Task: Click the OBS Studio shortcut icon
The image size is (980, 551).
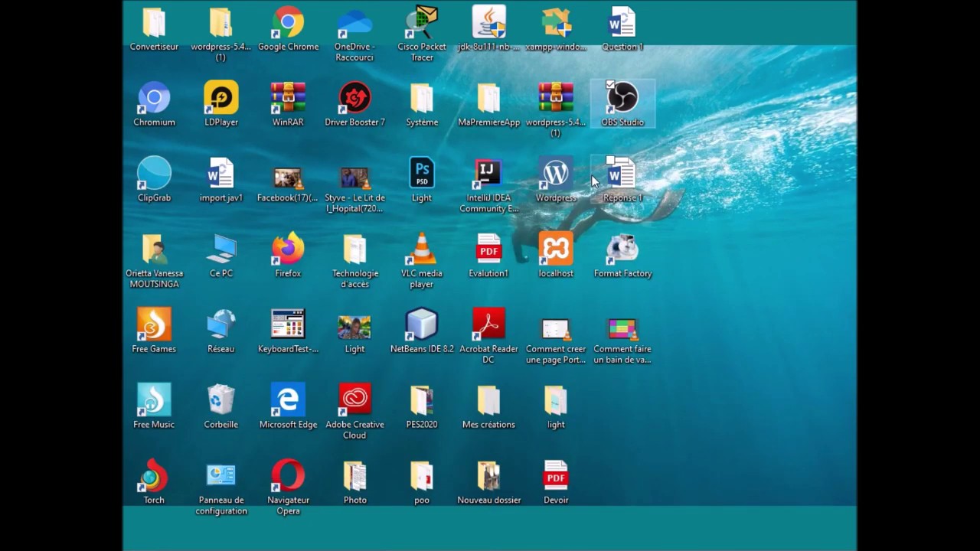Action: coord(622,98)
